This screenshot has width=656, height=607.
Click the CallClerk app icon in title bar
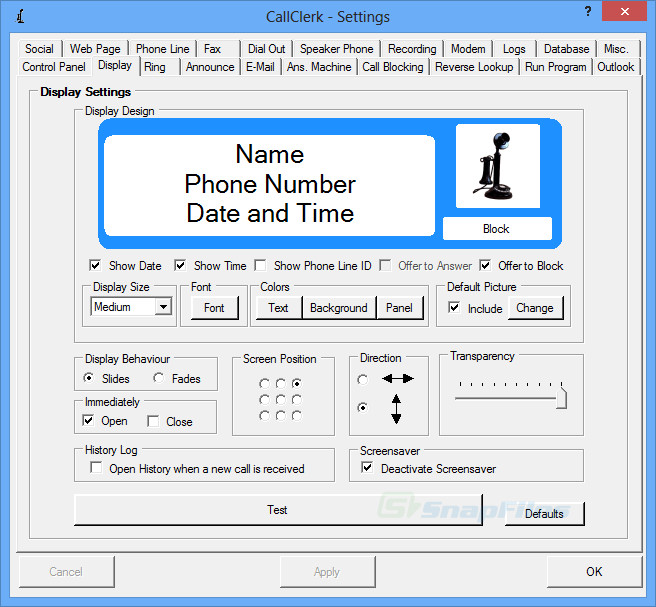[x=20, y=16]
